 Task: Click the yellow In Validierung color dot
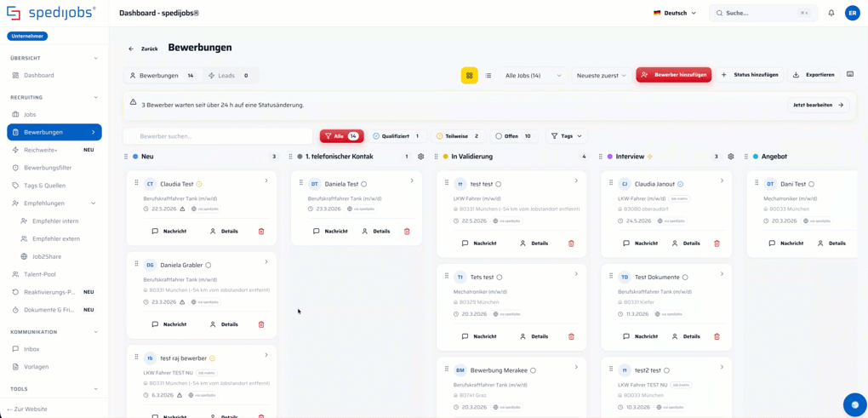(x=446, y=157)
